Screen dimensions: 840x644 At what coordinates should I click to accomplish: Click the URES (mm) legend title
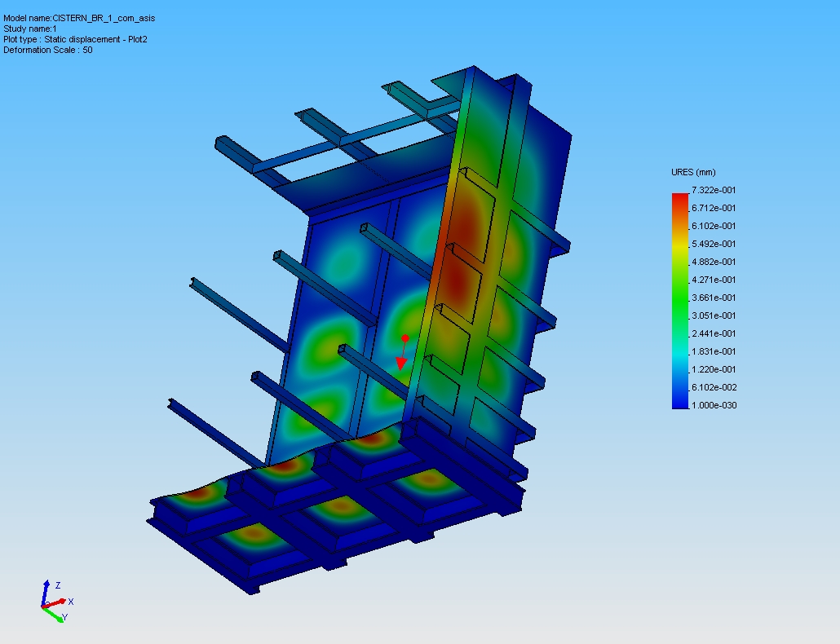click(693, 172)
